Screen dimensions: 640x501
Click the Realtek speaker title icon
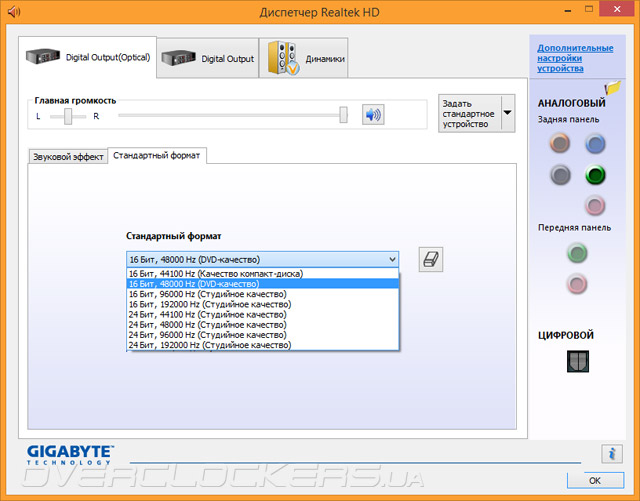point(14,12)
